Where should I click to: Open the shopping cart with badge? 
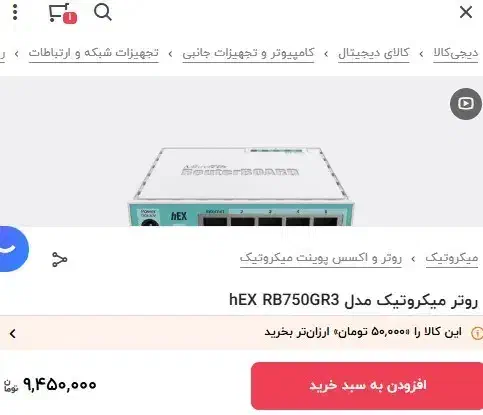tap(63, 13)
